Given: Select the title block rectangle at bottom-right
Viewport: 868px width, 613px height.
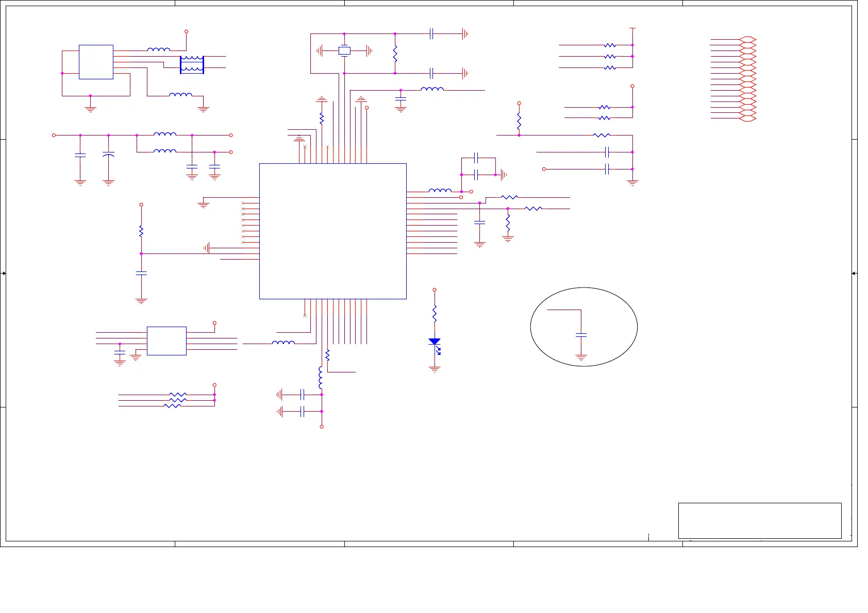Looking at the screenshot, I should (x=759, y=520).
